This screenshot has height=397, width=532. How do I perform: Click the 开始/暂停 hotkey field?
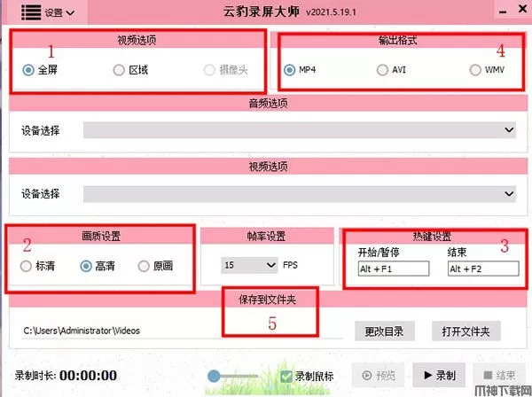pos(394,269)
